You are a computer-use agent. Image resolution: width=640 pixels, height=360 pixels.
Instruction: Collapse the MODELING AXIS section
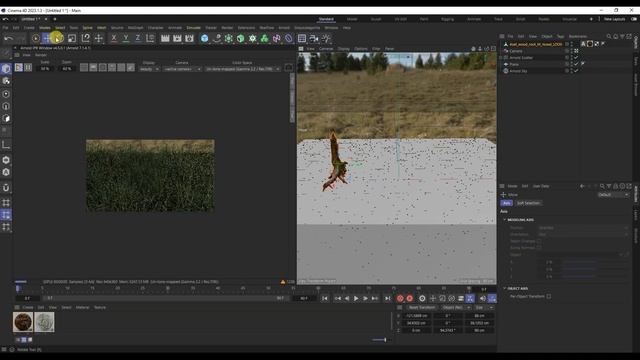[x=504, y=220]
